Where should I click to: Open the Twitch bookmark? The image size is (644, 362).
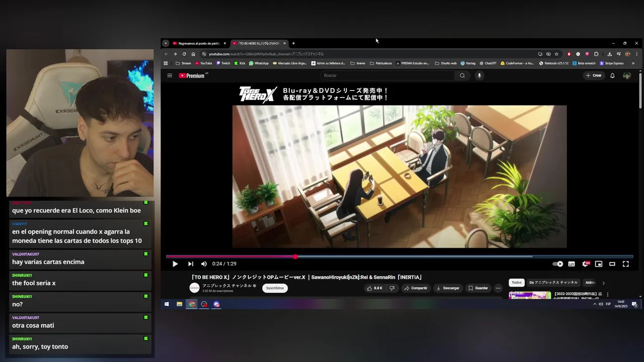(x=223, y=63)
